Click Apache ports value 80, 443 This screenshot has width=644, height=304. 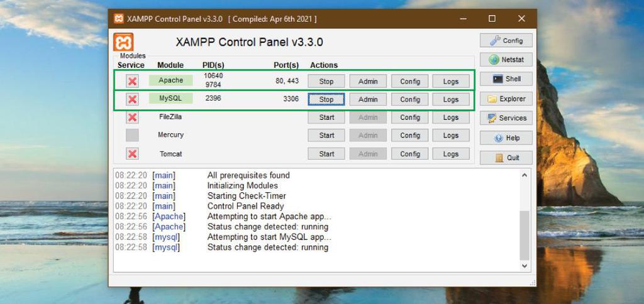287,81
